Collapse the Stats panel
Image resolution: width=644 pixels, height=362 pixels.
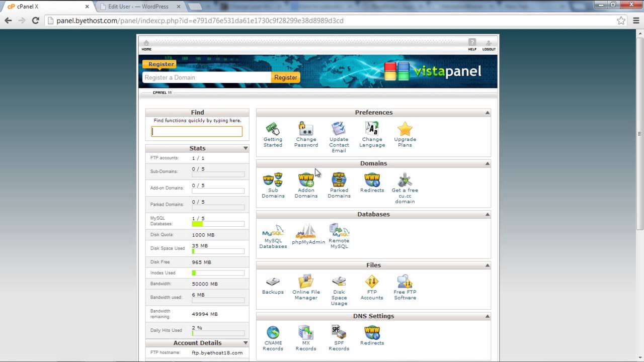pyautogui.click(x=246, y=148)
